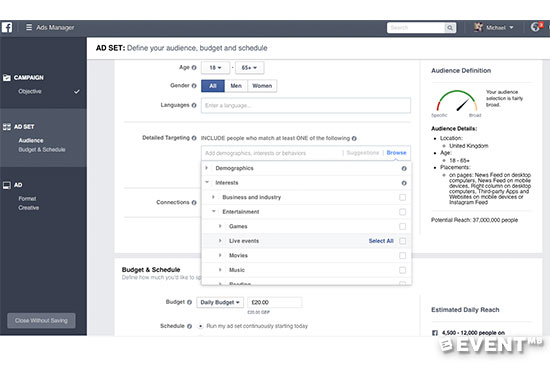The width and height of the screenshot is (550, 365).
Task: Set gender to Men
Action: [x=236, y=86]
